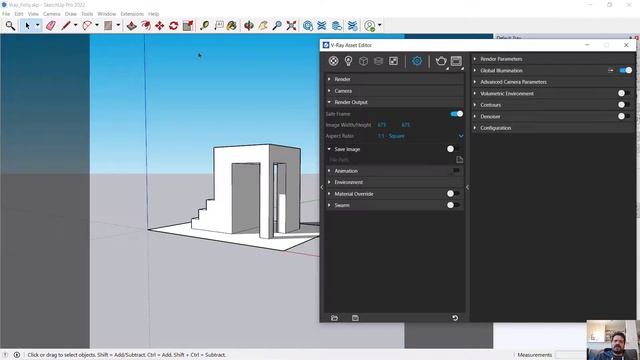
Task: Click the File Path browse icon
Action: pyautogui.click(x=460, y=160)
